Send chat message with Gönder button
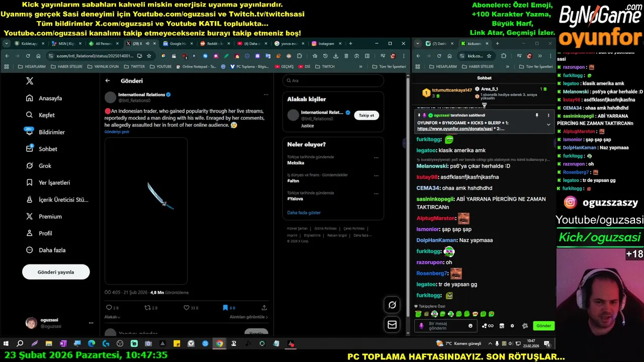 pos(544,326)
